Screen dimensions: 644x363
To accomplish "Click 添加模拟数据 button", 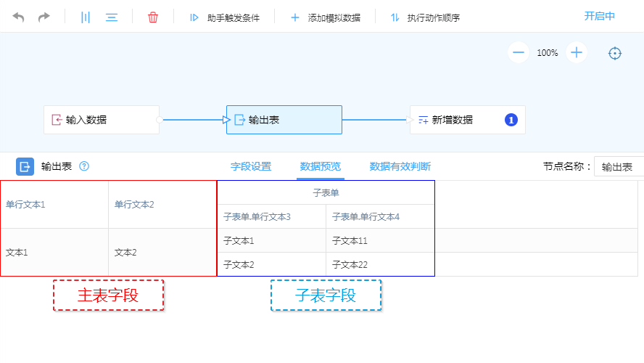I will (325, 17).
